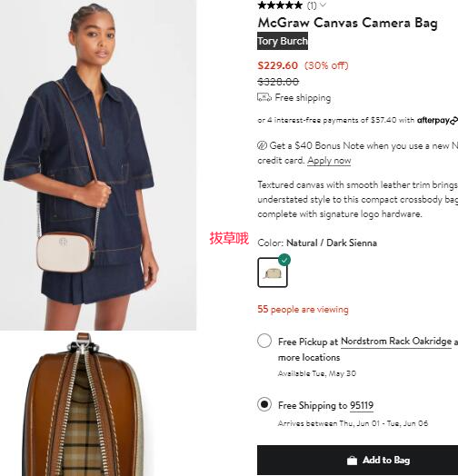Open the Tory Burch brand link
Viewport: 458px width, 476px height.
[283, 41]
